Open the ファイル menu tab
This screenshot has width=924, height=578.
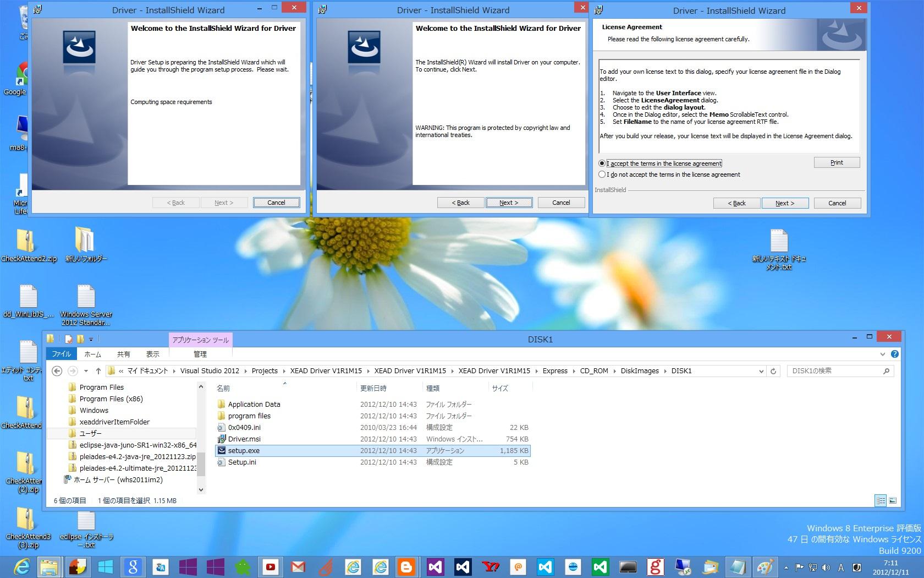(x=62, y=354)
